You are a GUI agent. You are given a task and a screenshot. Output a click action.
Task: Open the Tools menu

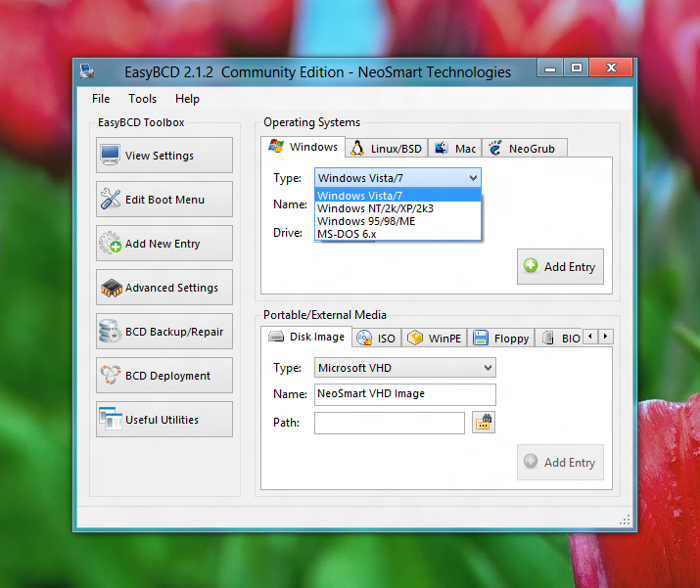142,99
